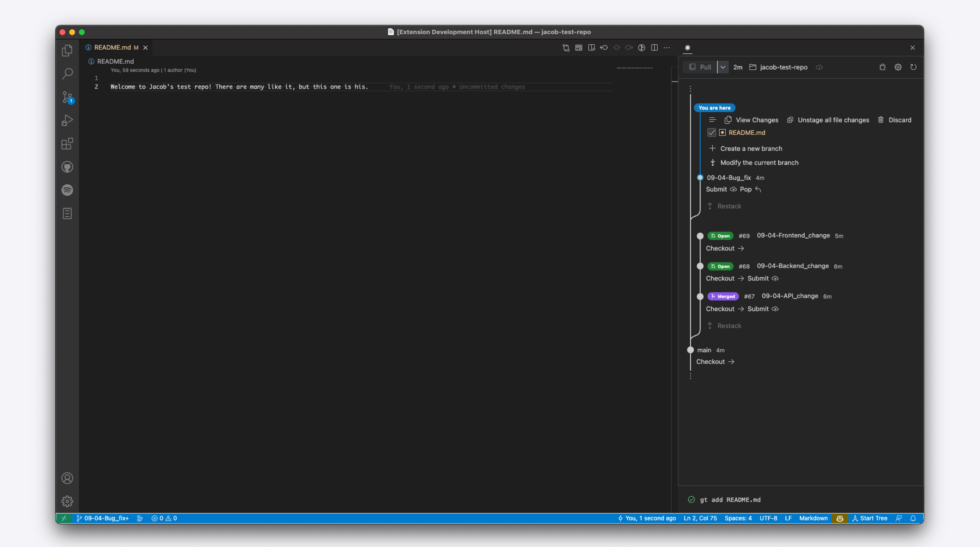
Task: Refresh the stack panel
Action: [x=914, y=67]
